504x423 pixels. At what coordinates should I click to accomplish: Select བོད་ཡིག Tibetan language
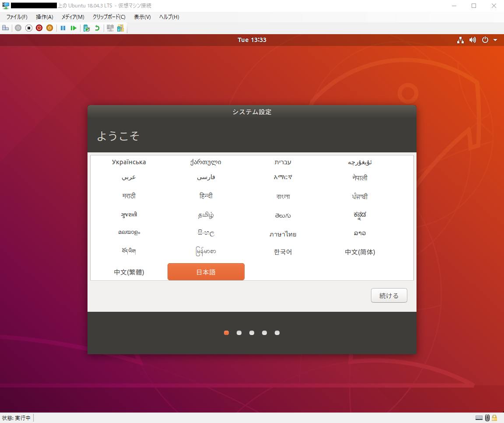(x=129, y=251)
